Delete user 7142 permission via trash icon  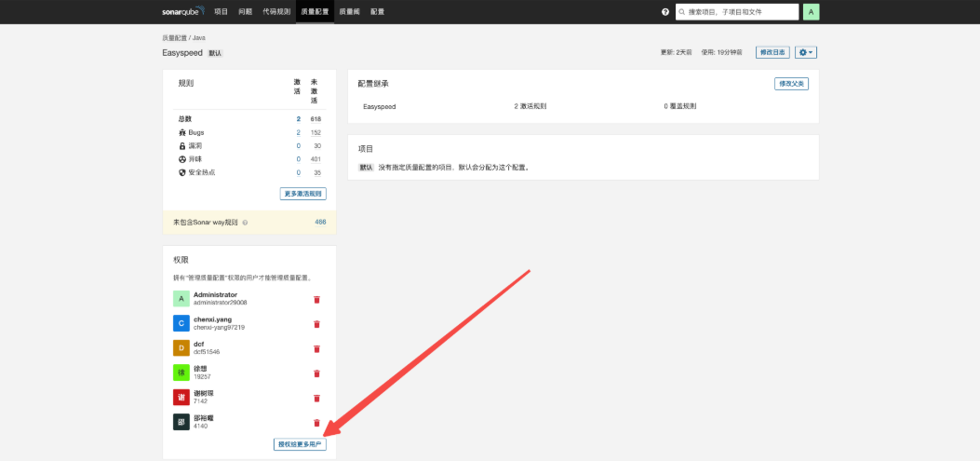click(316, 398)
